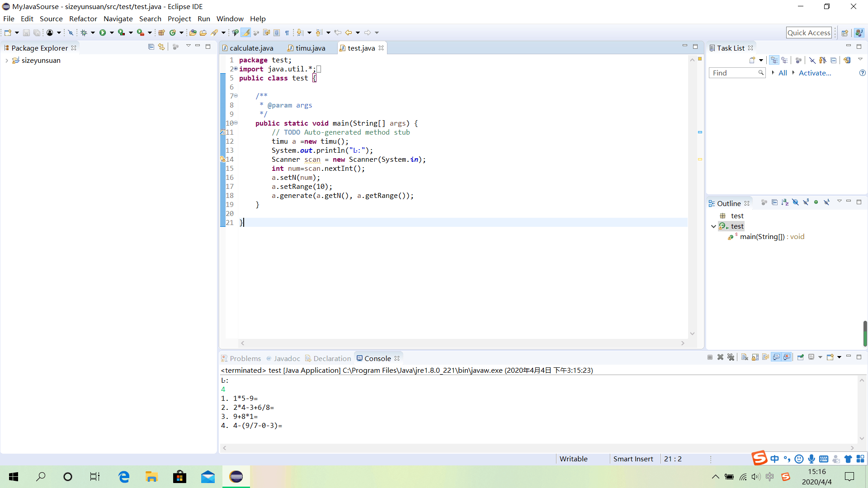Click Remove All Terminated Launches in console
Screen dimensions: 868x488
[731, 357]
